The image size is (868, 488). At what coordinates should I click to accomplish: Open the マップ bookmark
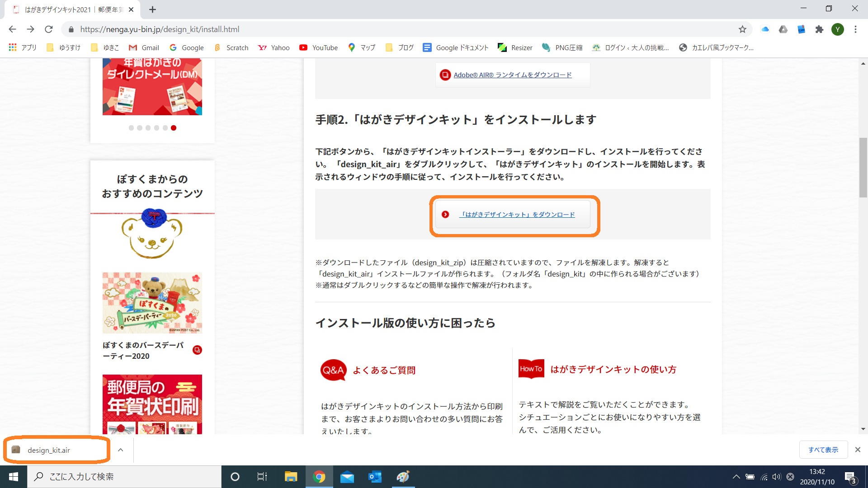[362, 47]
